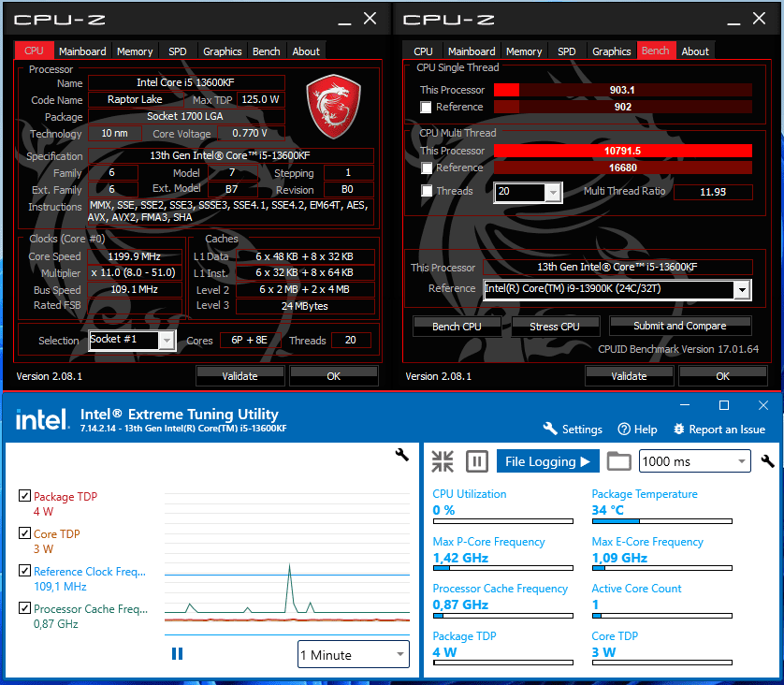Close the left CPU-Z window
This screenshot has height=685, width=784.
coord(370,19)
